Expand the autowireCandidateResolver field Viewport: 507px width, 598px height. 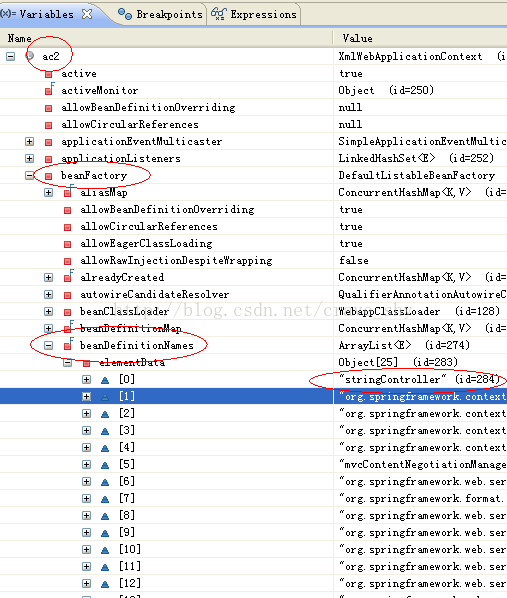48,295
